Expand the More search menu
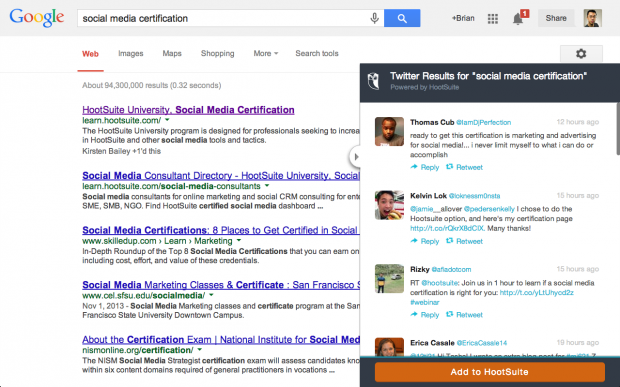The height and width of the screenshot is (387, 620). pyautogui.click(x=266, y=53)
